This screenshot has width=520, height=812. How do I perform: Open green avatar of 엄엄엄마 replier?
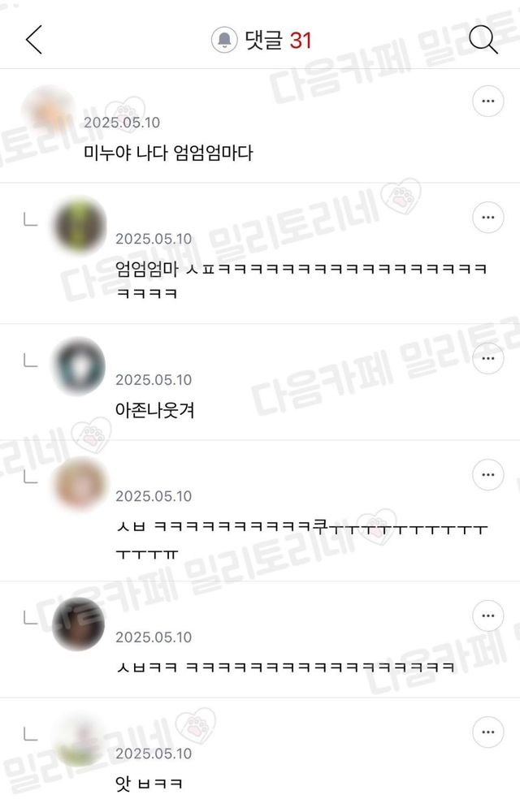(79, 224)
